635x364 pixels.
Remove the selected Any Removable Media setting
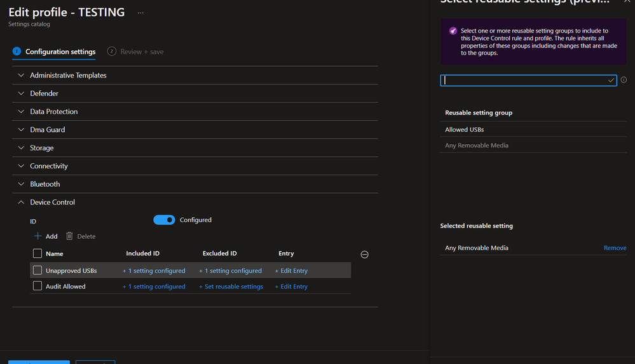[615, 248]
